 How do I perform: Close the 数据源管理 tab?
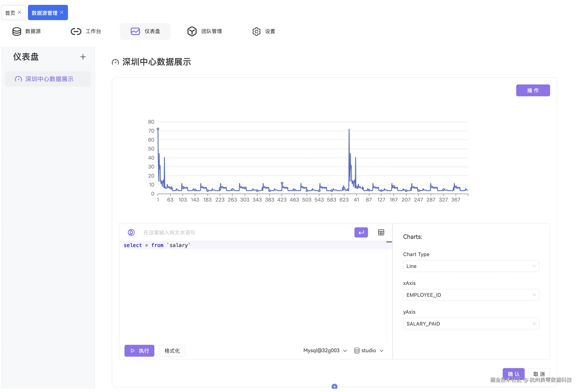pyautogui.click(x=62, y=12)
